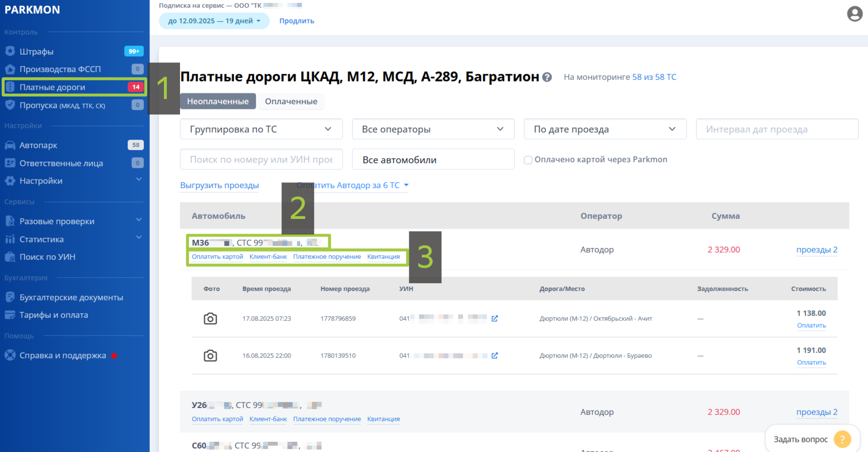Switch to Неоплаченные tab
Image resolution: width=868 pixels, height=452 pixels.
point(218,101)
